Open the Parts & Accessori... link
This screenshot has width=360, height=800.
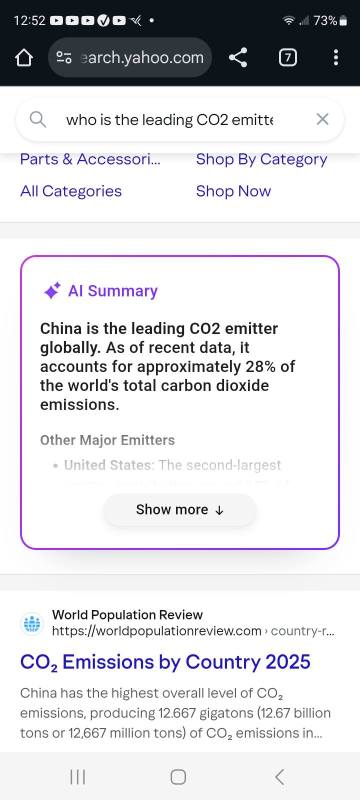click(x=90, y=160)
